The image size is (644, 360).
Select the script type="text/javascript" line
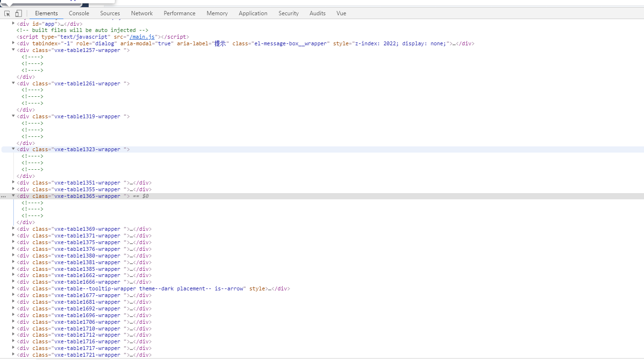tap(103, 37)
